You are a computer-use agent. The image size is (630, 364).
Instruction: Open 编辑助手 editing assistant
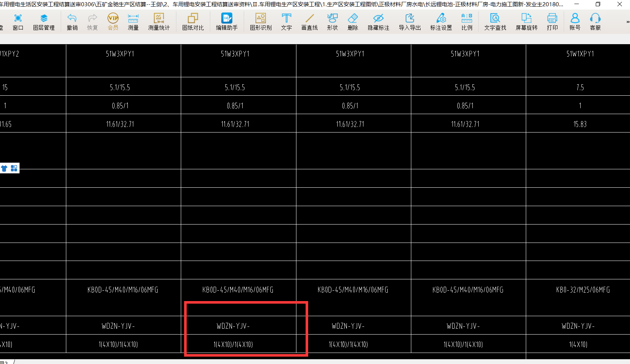coord(226,22)
